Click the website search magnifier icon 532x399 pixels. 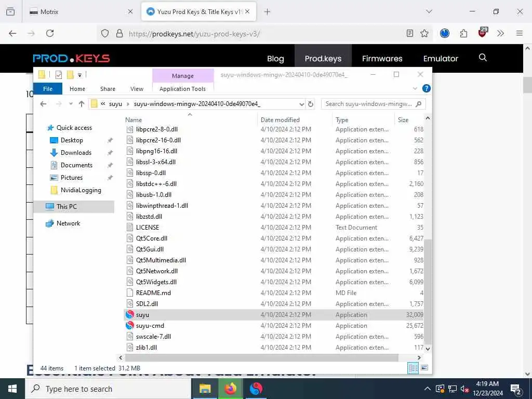click(483, 58)
